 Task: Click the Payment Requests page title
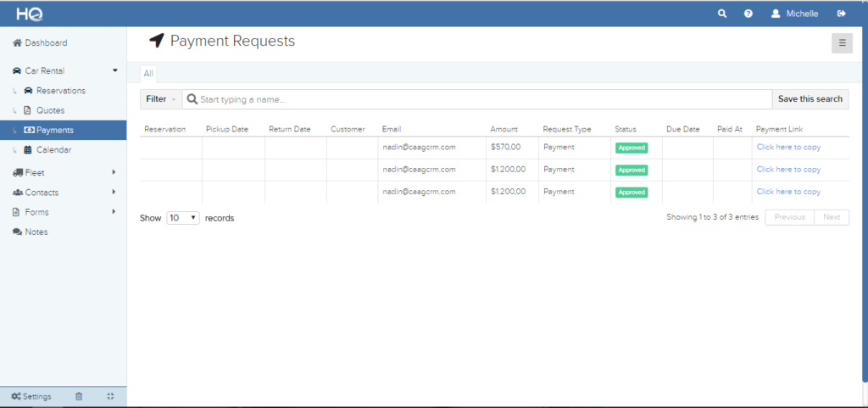click(232, 41)
